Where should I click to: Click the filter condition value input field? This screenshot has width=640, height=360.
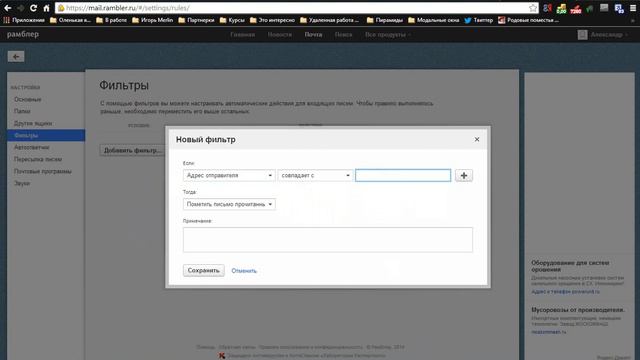[x=403, y=176]
